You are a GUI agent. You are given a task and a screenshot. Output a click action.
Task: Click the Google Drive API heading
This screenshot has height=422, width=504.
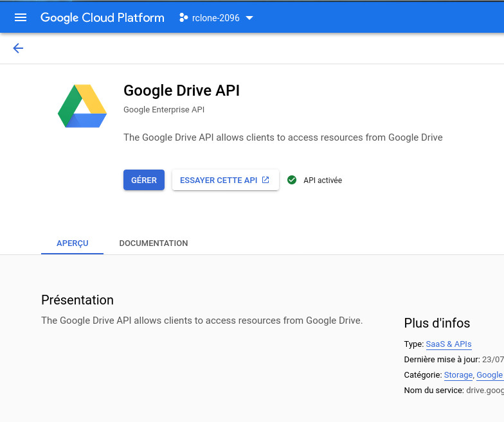click(x=181, y=90)
